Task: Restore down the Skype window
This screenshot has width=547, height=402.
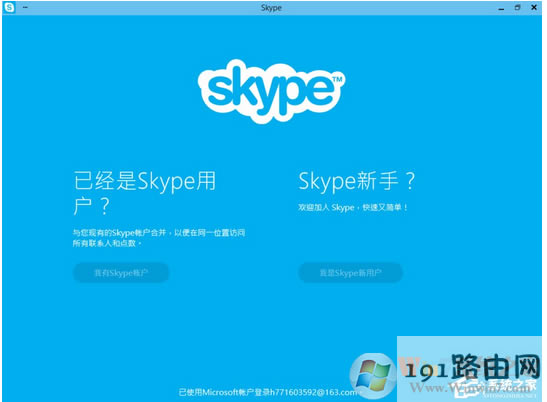Action: point(517,7)
